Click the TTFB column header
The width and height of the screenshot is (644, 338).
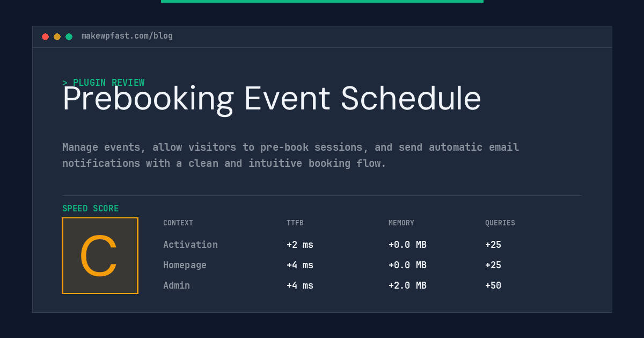pos(295,223)
